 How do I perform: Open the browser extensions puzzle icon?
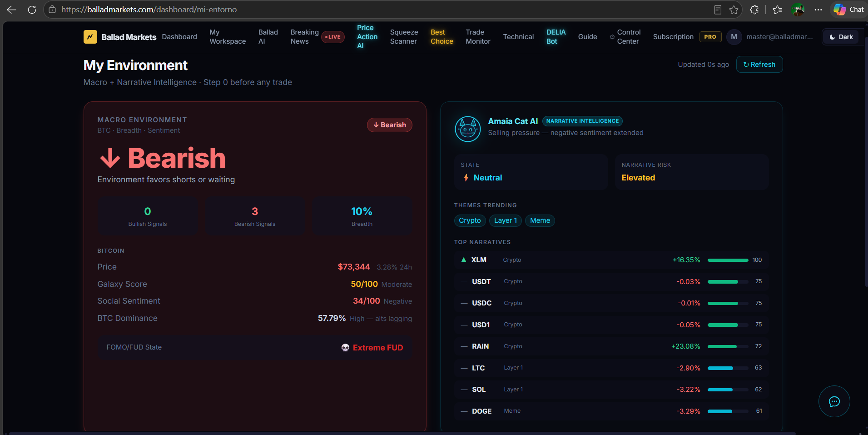pos(754,10)
